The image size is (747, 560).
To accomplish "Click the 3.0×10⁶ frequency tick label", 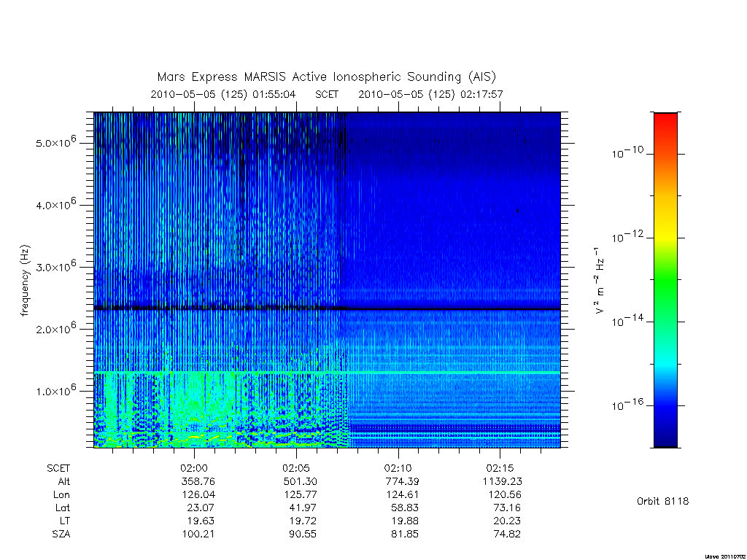I will [55, 266].
